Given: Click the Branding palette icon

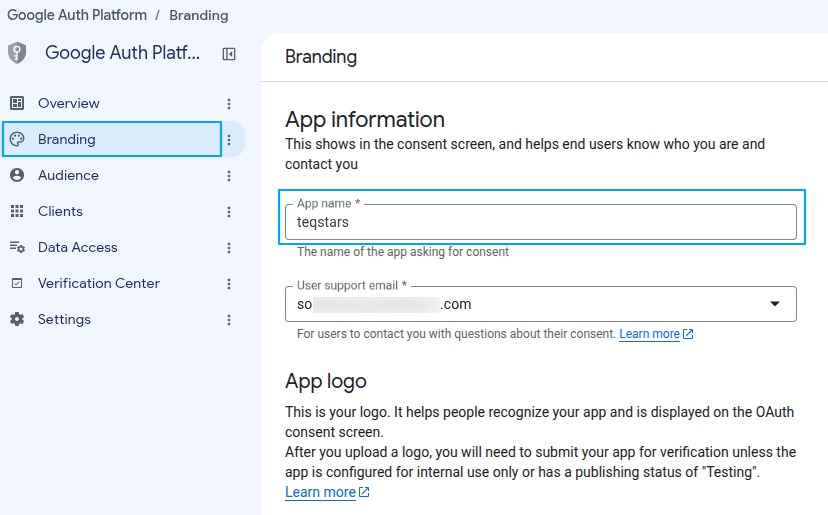Looking at the screenshot, I should click(17, 139).
